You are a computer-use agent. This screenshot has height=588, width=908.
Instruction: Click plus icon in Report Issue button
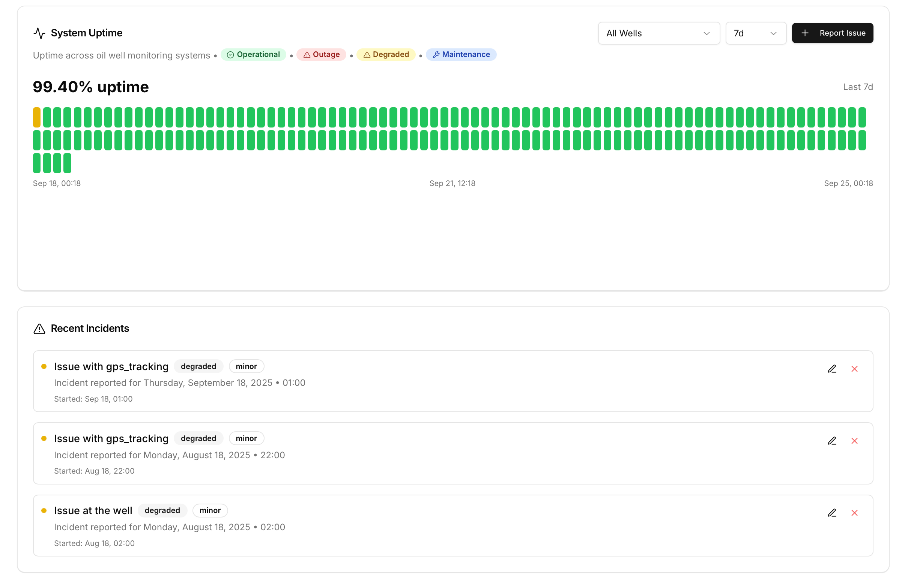coord(805,33)
